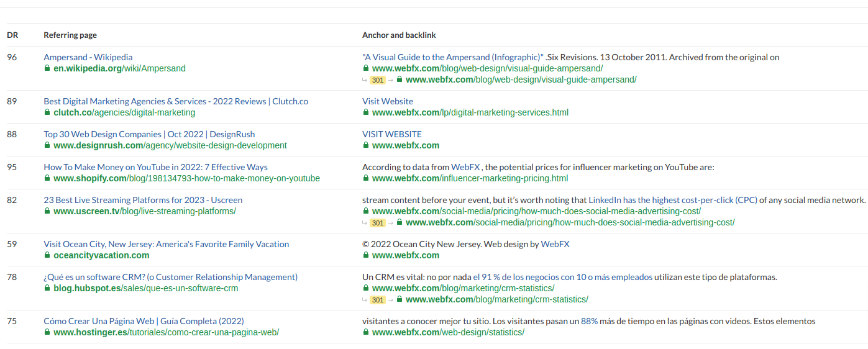Click WebFX anchor in Shopify row
Viewport: 868px width, 349px height.
(x=465, y=167)
